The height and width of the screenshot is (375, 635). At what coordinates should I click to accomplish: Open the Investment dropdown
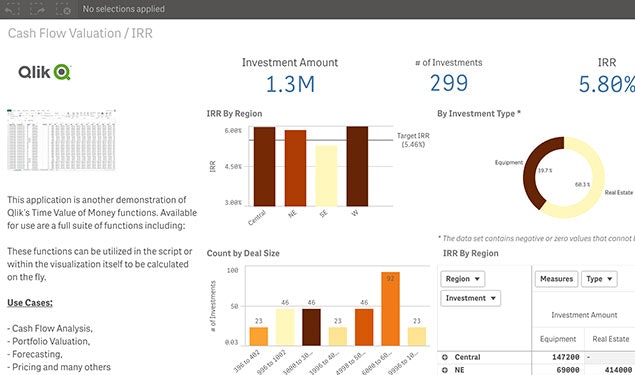click(471, 298)
